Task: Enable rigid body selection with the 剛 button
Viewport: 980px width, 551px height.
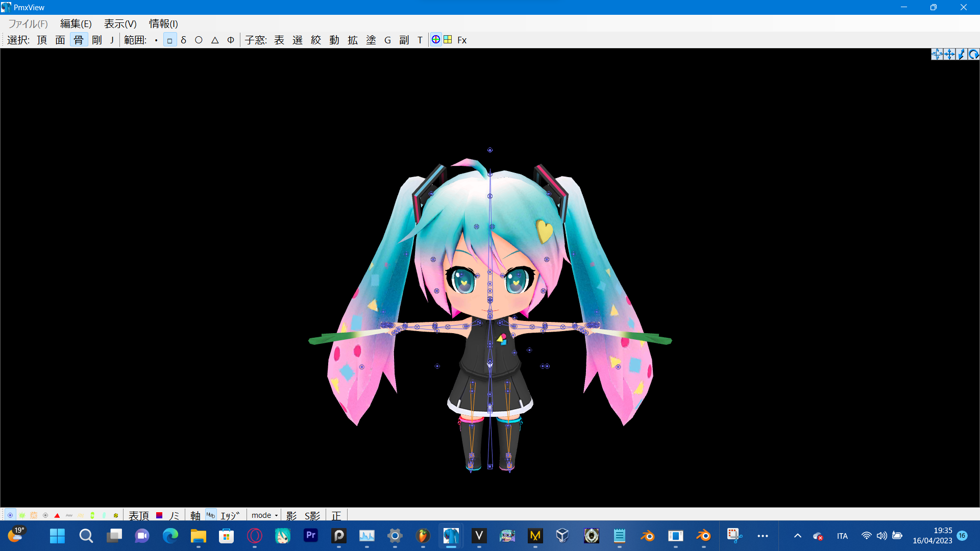Action: (97, 40)
